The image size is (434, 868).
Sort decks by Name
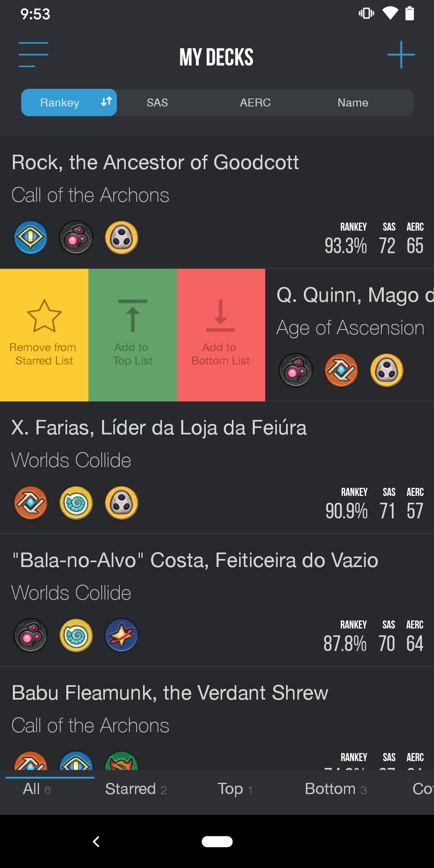[x=353, y=102]
